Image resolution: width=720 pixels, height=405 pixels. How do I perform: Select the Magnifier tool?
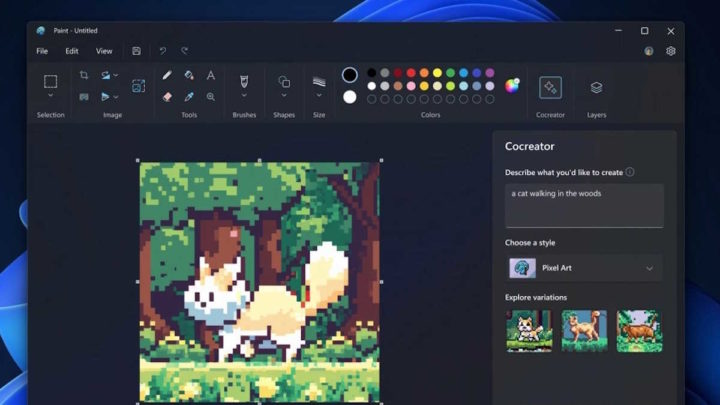(x=211, y=97)
